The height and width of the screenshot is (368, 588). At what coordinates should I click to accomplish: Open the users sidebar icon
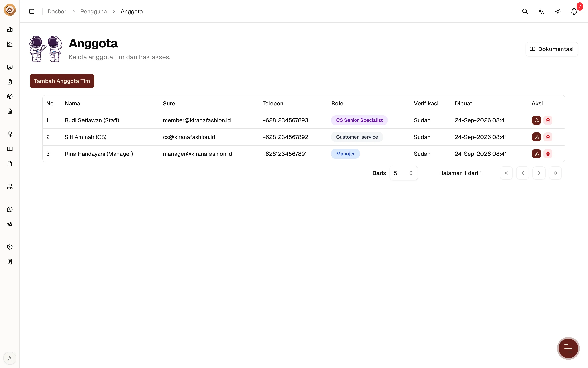10,186
